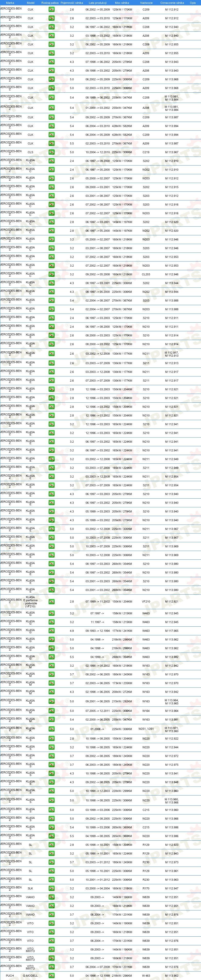Click fuel icon in the M 113.941 row
This screenshot has height=980, width=201.
point(51,773)
